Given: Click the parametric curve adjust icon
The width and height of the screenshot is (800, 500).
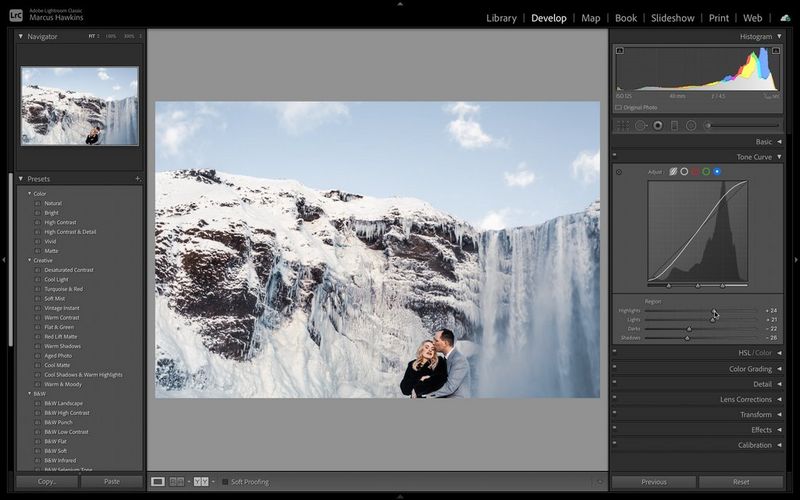Looking at the screenshot, I should [x=673, y=172].
